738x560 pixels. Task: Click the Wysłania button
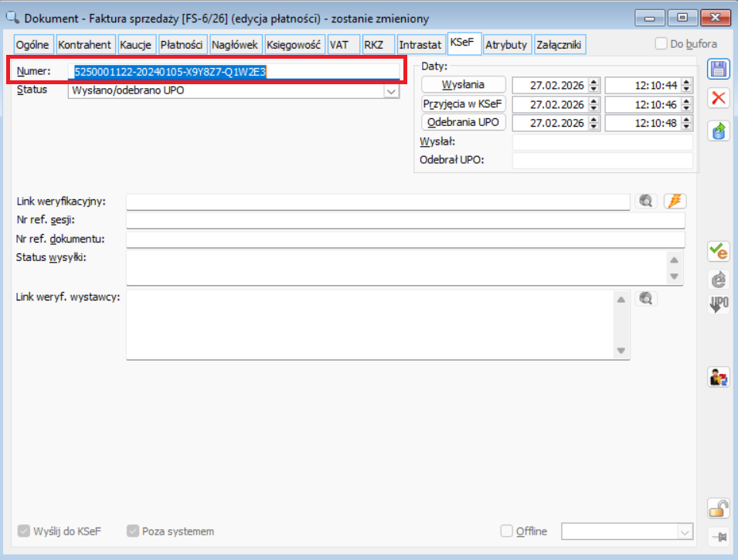[463, 85]
